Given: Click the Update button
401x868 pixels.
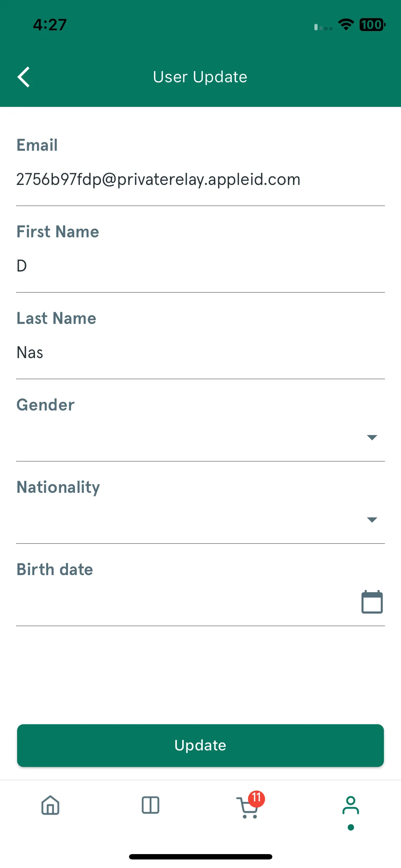Looking at the screenshot, I should tap(200, 745).
